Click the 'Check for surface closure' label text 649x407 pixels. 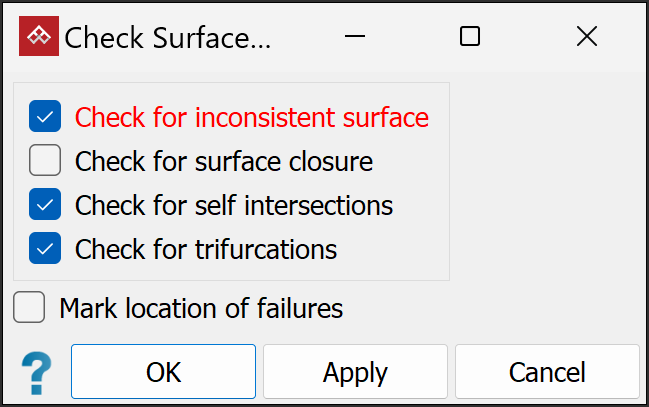[x=223, y=160]
